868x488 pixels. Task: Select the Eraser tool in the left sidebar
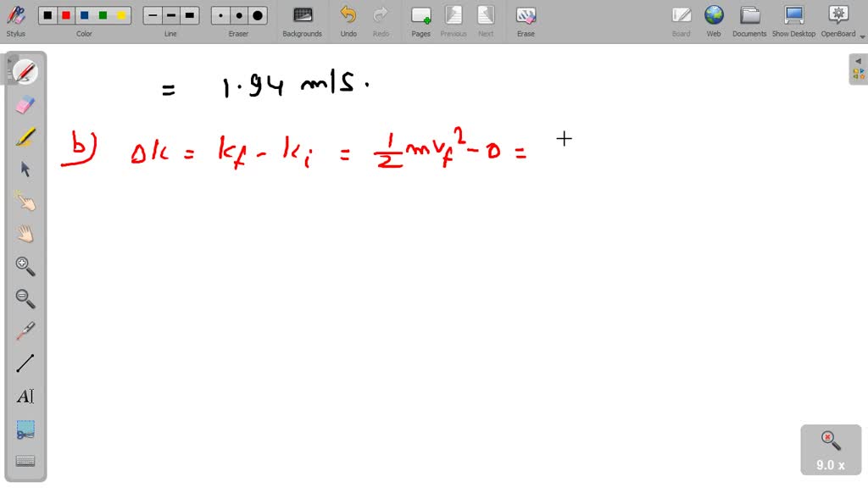click(24, 103)
